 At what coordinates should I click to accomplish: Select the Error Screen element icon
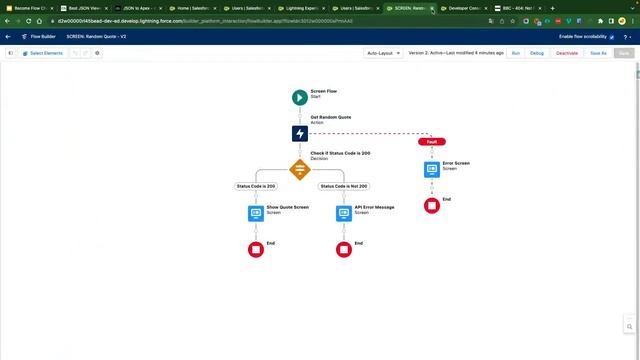pos(432,169)
